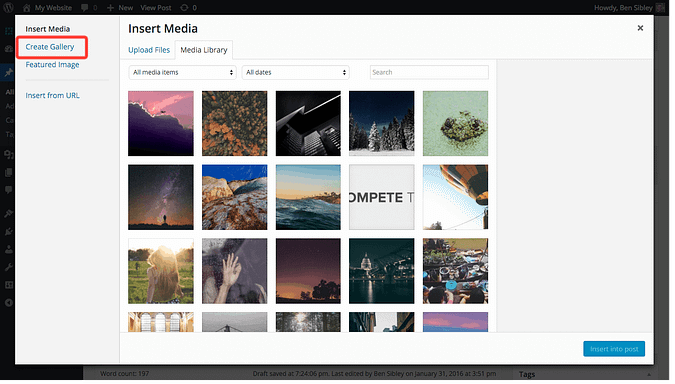Select the aerial autumn forest thumbnail

pyautogui.click(x=236, y=124)
